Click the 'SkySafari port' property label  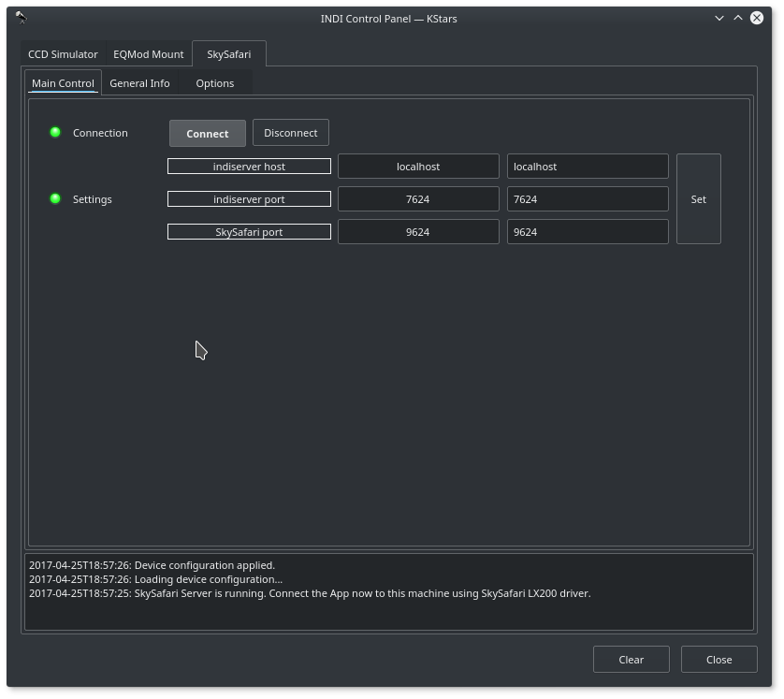tap(249, 231)
